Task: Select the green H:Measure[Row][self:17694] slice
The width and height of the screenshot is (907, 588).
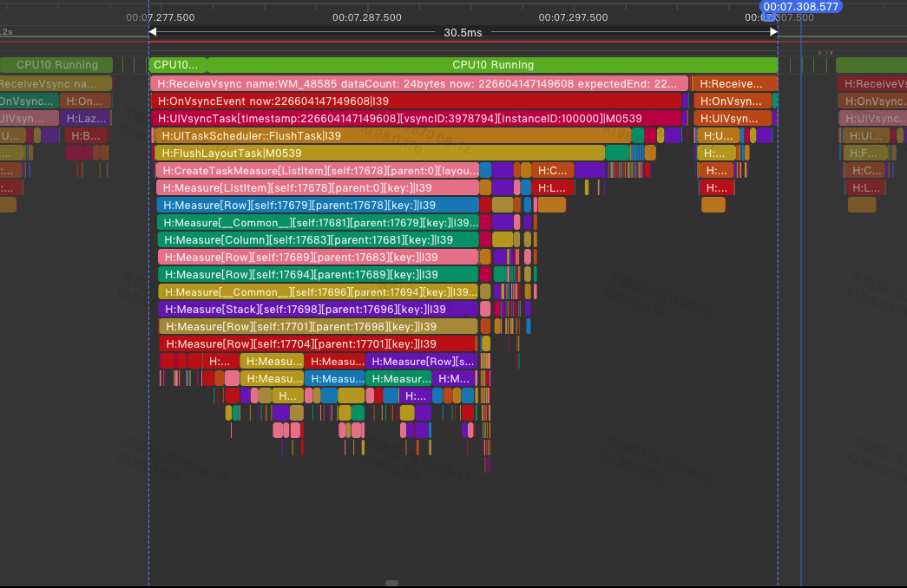Action: (x=318, y=274)
